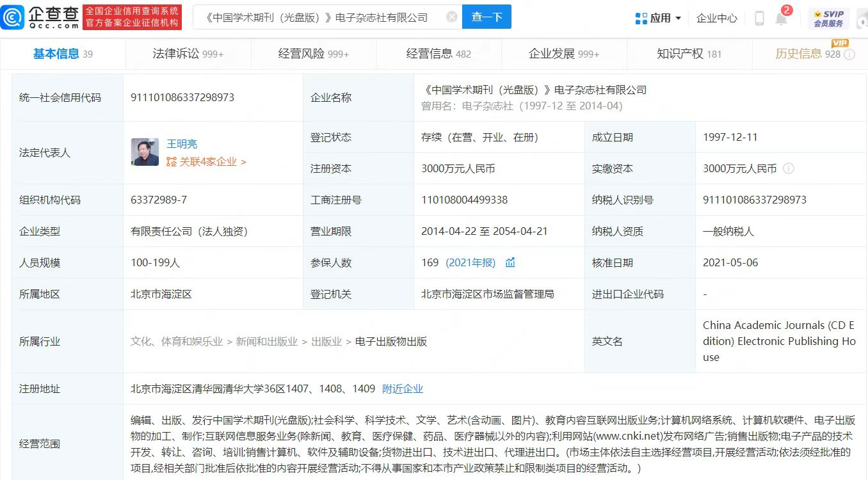Open the 2021年报 annual report link

pyautogui.click(x=470, y=262)
